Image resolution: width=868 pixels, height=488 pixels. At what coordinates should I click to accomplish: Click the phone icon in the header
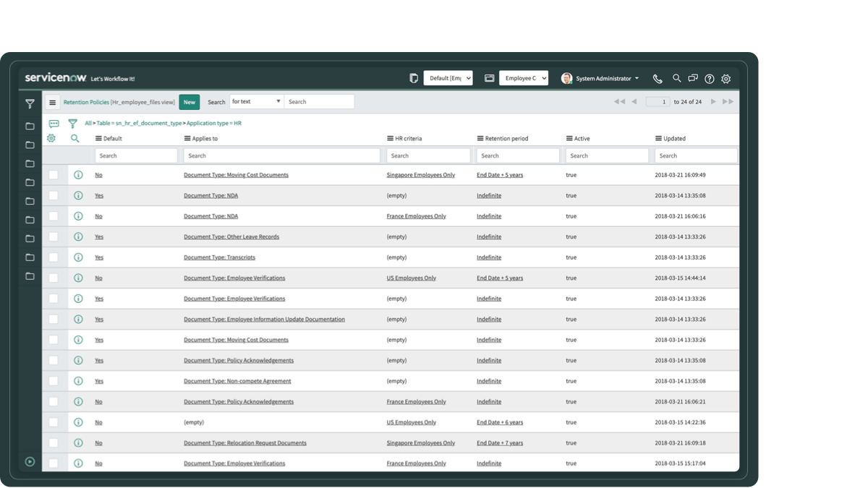(x=659, y=78)
